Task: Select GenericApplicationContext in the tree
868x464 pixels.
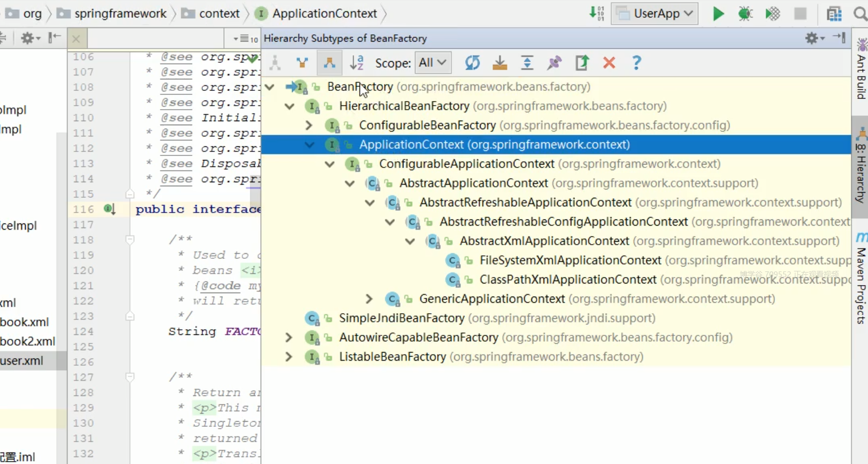Action: [492, 299]
